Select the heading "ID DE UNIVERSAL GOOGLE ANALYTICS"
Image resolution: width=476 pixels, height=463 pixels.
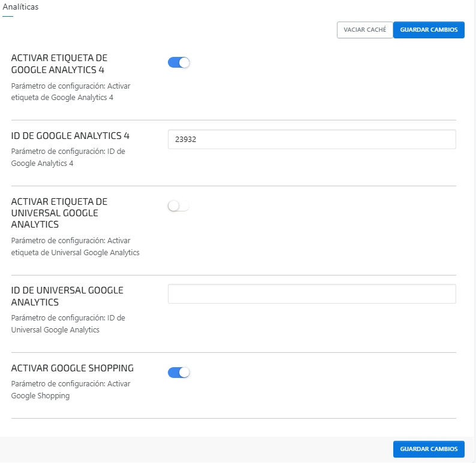67,296
